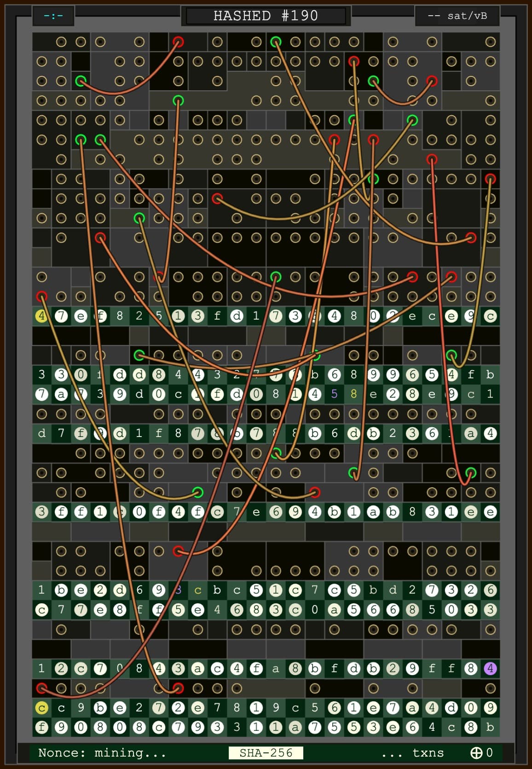Click the yellow c after the purple 3
This screenshot has width=532, height=769.
[x=198, y=590]
